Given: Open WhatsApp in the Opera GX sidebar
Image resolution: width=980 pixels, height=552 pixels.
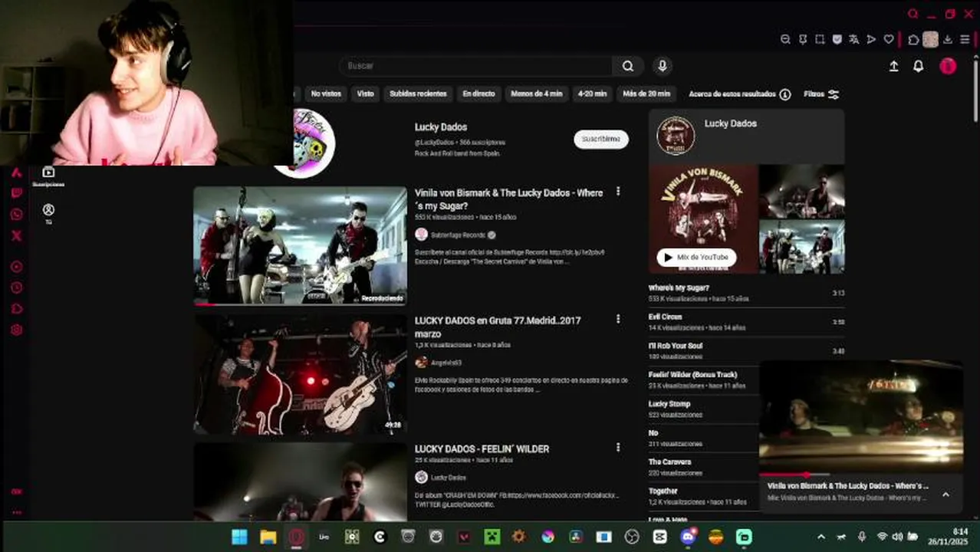Looking at the screenshot, I should (x=16, y=215).
